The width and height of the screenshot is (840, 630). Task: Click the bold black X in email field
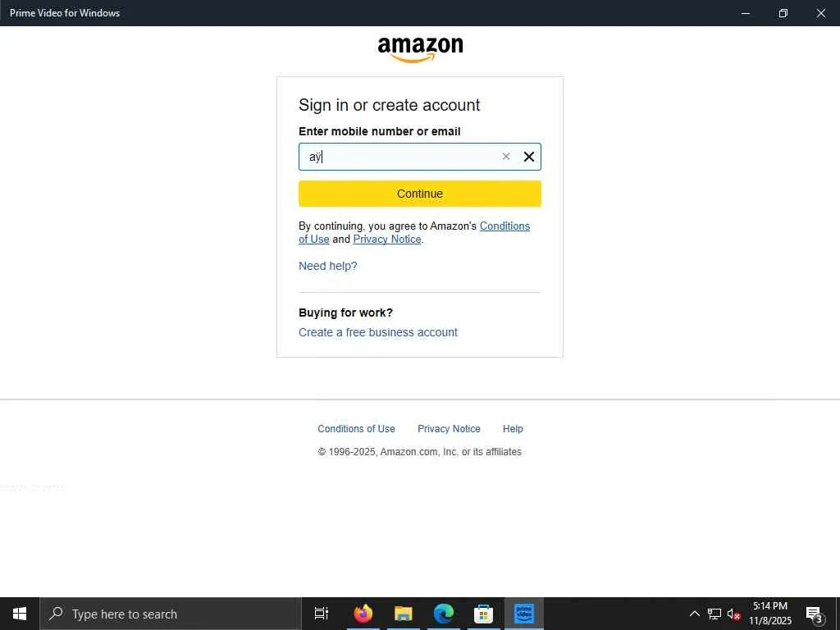coord(529,157)
